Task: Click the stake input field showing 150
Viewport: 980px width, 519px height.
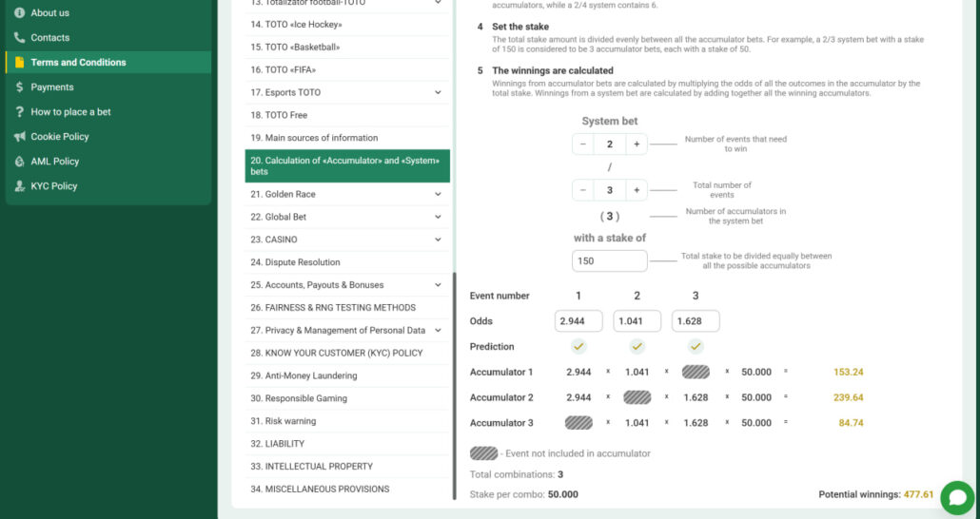Action: (x=609, y=261)
